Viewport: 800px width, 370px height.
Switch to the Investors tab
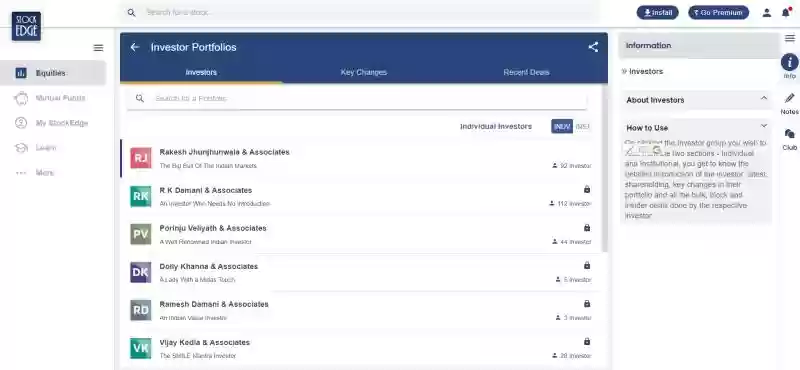pos(201,72)
